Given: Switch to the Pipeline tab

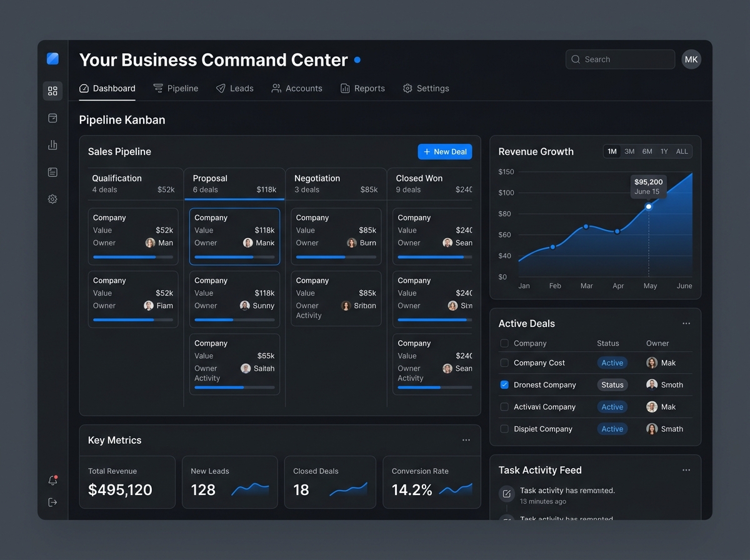Looking at the screenshot, I should [x=176, y=88].
